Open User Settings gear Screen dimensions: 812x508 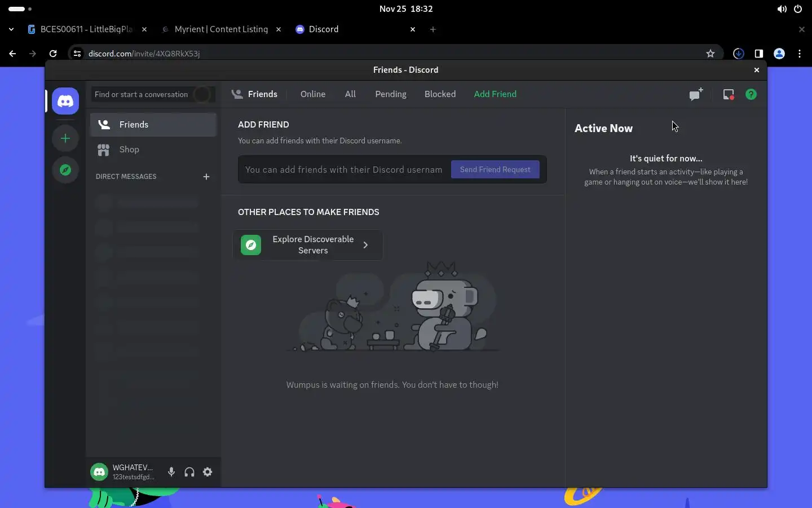coord(208,472)
